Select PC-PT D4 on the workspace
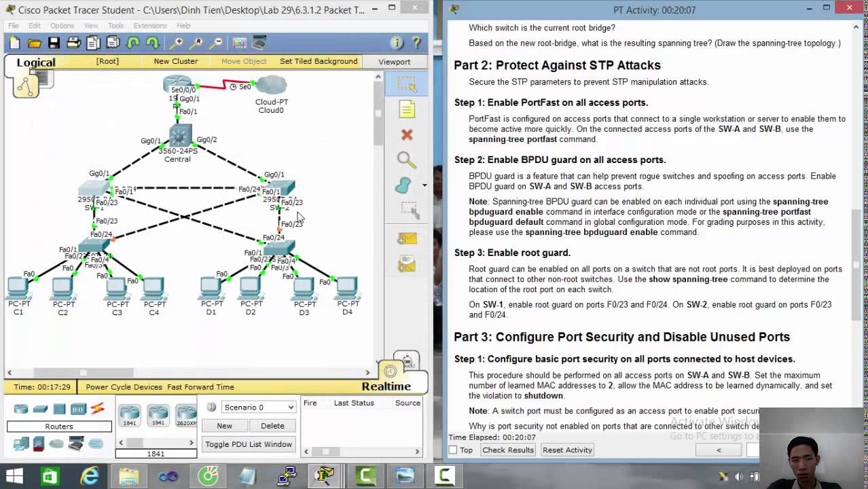The height and width of the screenshot is (489, 868). coord(347,289)
